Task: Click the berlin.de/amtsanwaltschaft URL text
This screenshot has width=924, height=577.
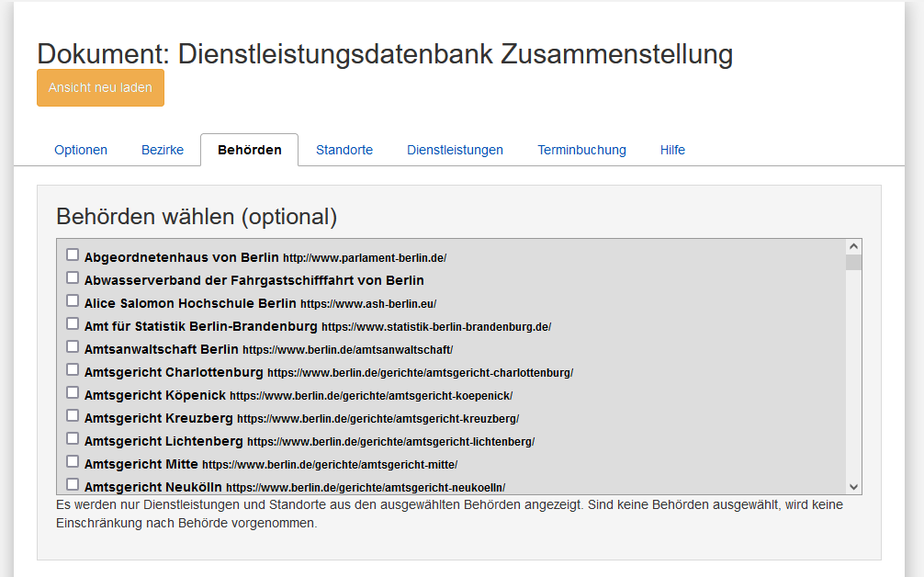Action: click(x=348, y=350)
